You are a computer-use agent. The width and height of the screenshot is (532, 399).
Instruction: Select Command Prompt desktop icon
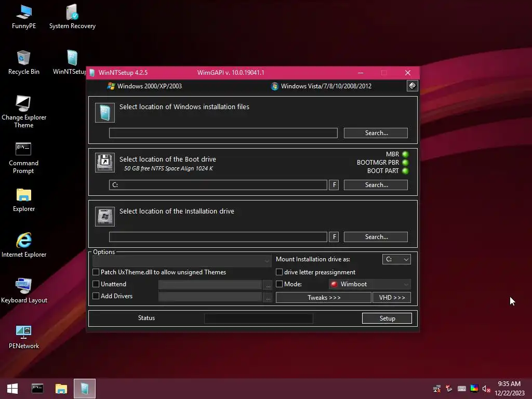coord(23,158)
